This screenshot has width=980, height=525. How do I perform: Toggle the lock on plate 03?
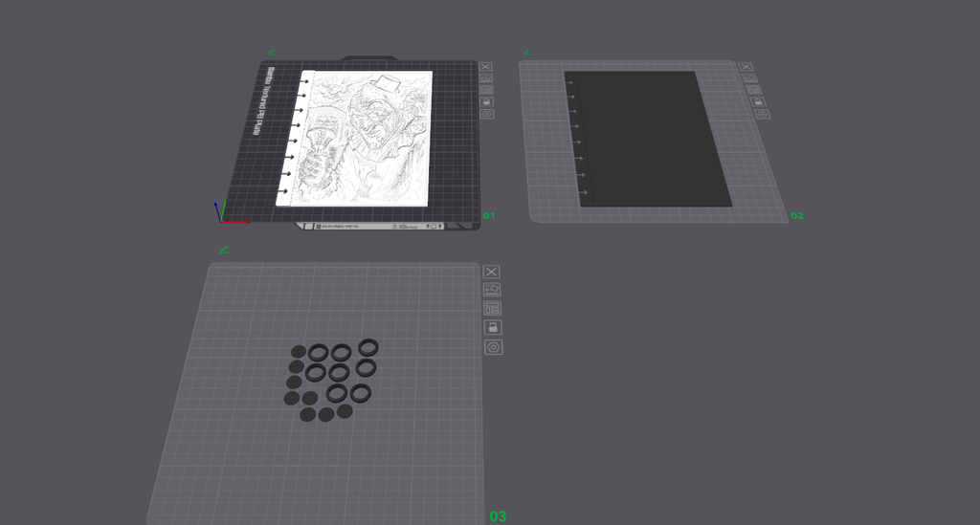[493, 328]
